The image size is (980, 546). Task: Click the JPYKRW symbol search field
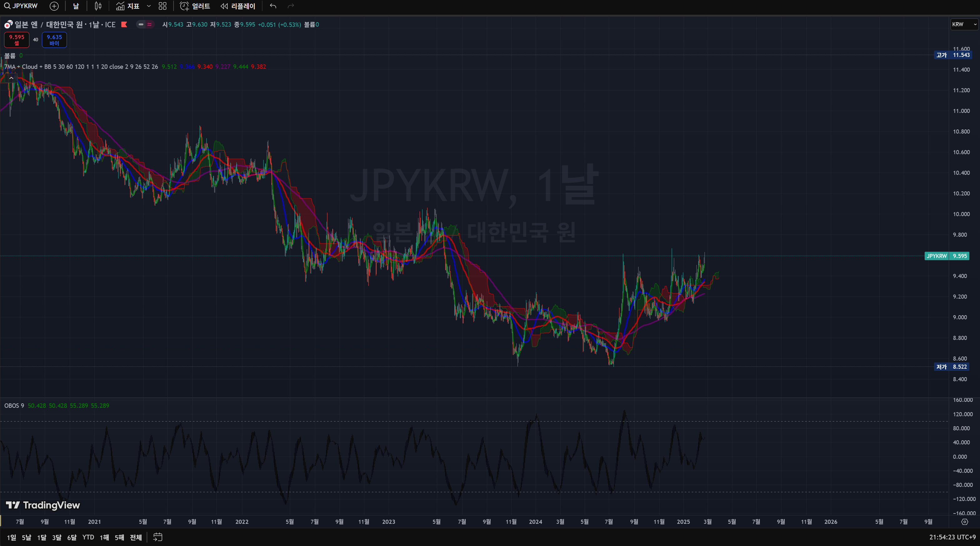(x=21, y=6)
